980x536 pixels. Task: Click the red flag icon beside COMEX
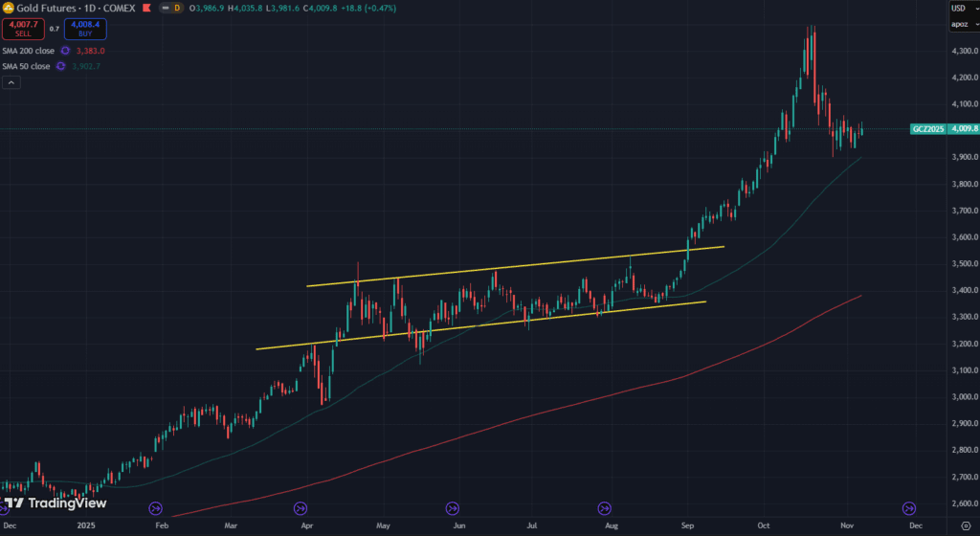click(145, 8)
